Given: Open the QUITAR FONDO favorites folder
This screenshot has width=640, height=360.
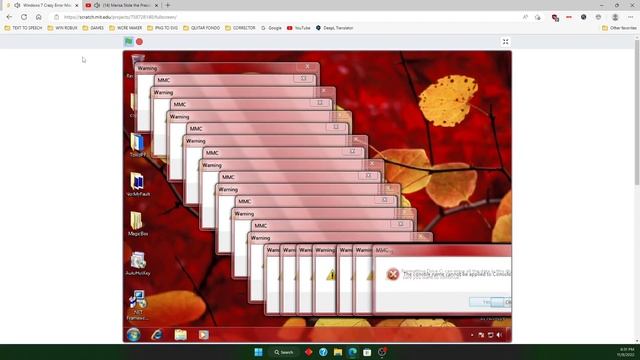Looking at the screenshot, I should pyautogui.click(x=201, y=28).
